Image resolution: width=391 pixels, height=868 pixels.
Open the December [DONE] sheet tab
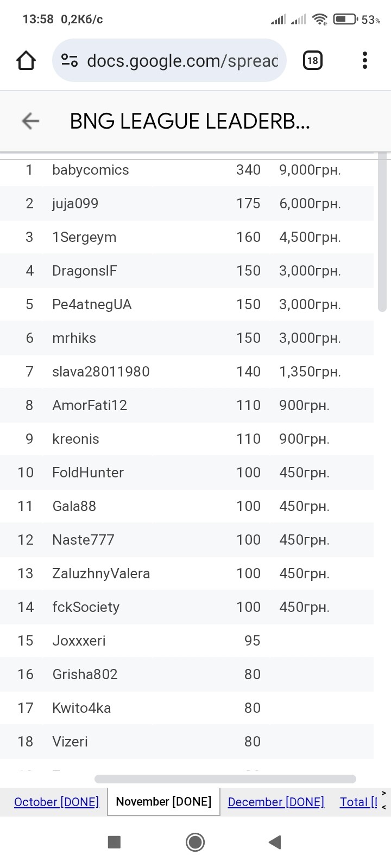click(x=276, y=802)
